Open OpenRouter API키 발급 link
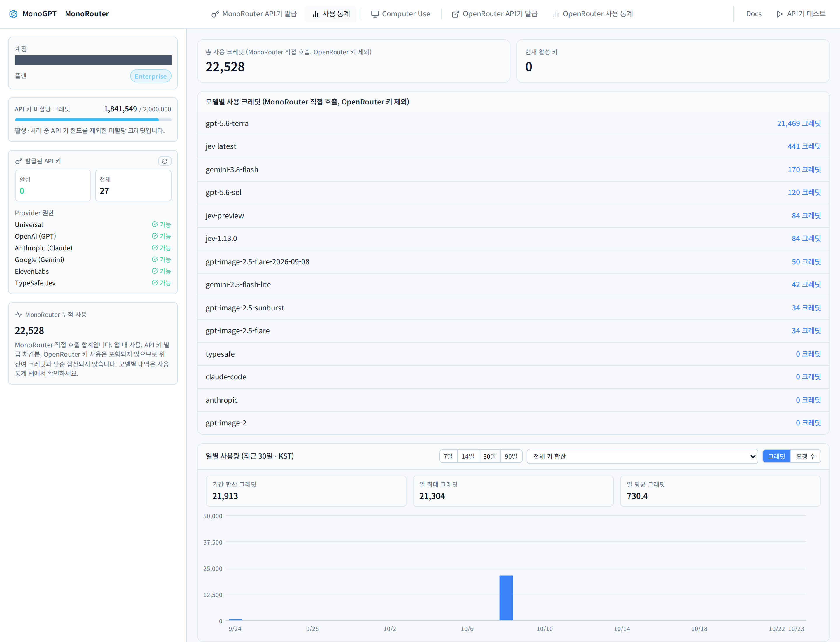This screenshot has width=840, height=642. 495,14
